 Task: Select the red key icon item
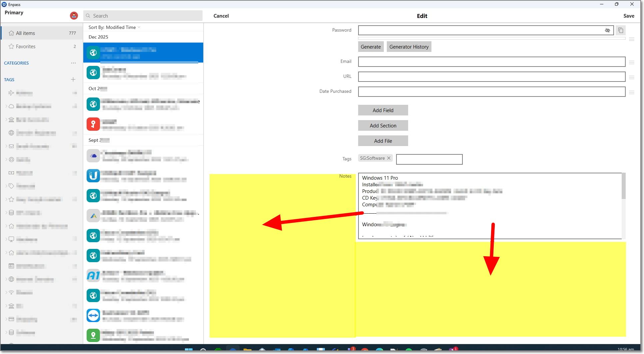93,124
